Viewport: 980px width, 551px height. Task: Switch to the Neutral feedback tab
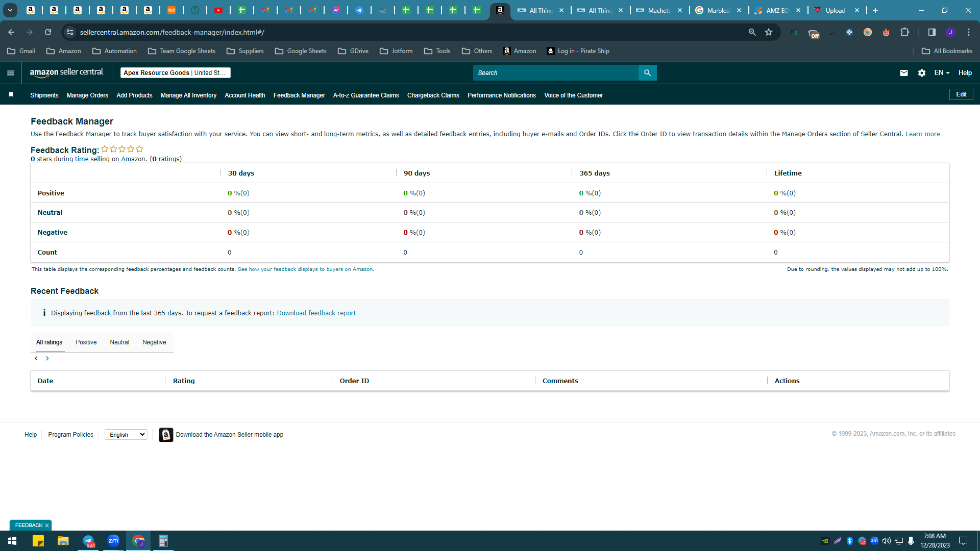[119, 342]
